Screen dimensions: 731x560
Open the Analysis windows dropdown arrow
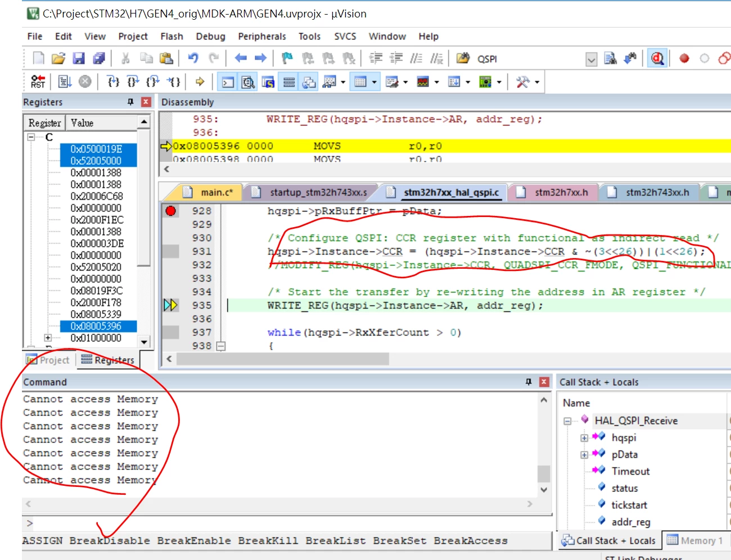436,82
